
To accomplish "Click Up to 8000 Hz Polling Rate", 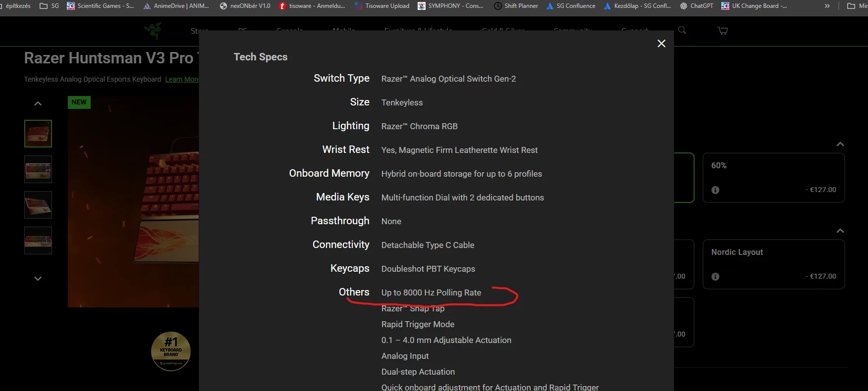I will tap(431, 293).
